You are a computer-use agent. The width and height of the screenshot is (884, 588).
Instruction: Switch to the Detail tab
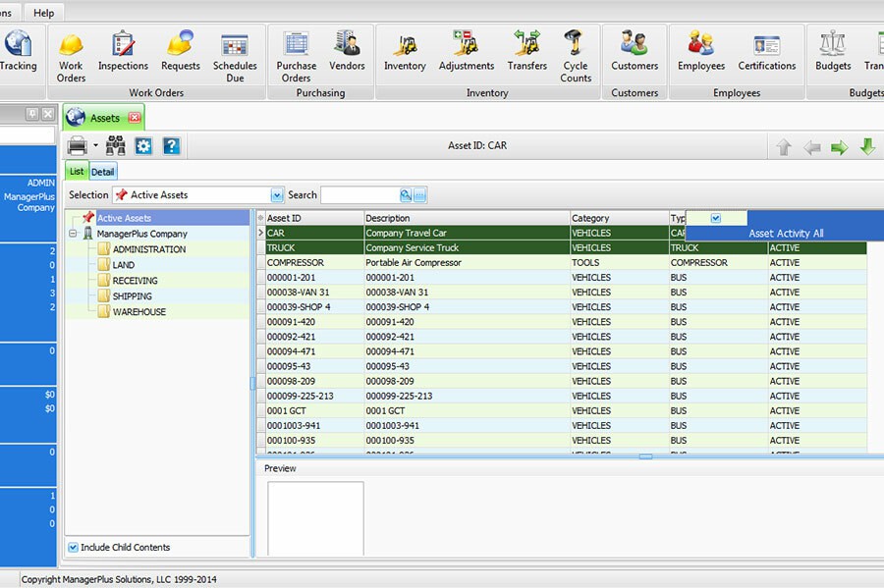[x=102, y=170]
